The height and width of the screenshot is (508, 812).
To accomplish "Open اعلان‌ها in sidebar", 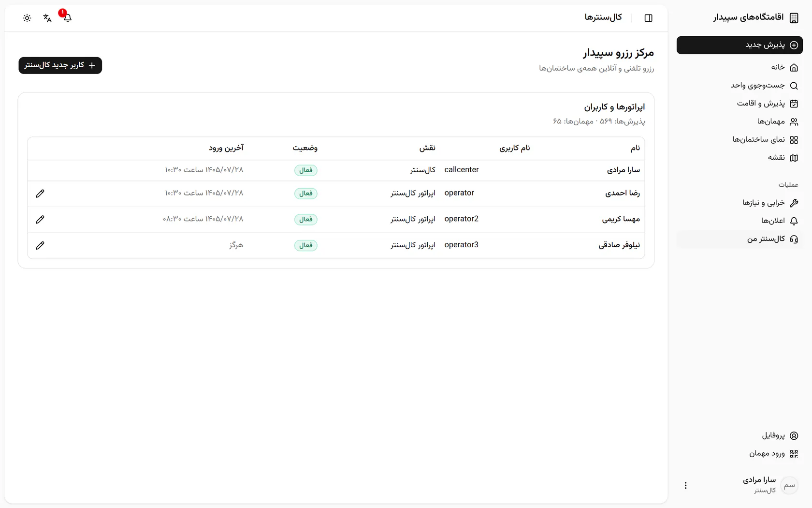I will click(x=739, y=221).
